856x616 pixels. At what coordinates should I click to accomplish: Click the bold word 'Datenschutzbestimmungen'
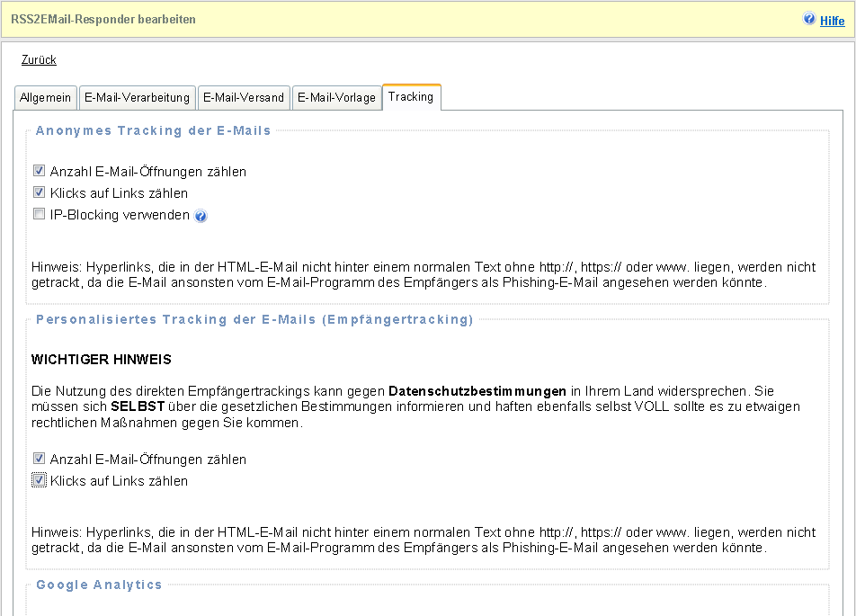pyautogui.click(x=477, y=391)
